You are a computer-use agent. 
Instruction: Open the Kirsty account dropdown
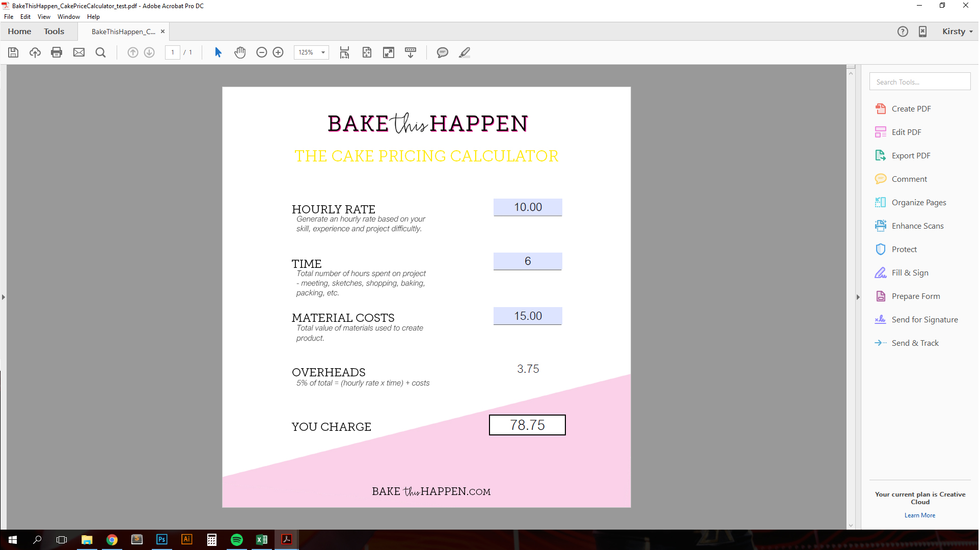point(957,32)
